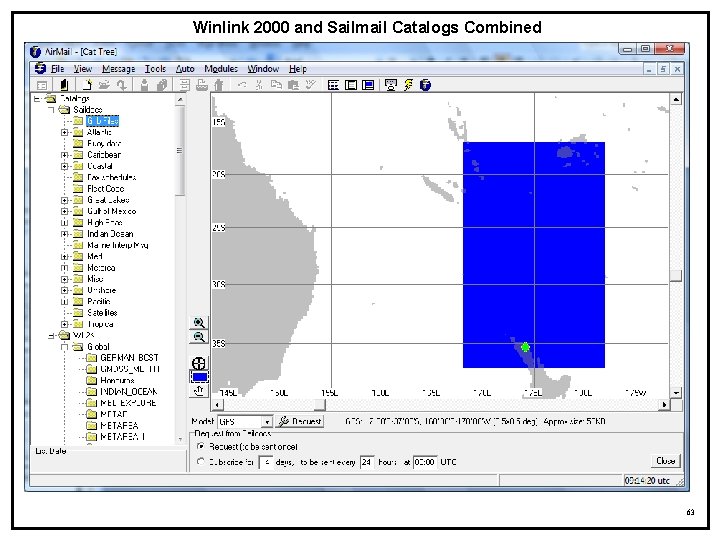This screenshot has width=720, height=540.
Task: Select the blue rectangle area-select tool
Action: click(x=199, y=377)
